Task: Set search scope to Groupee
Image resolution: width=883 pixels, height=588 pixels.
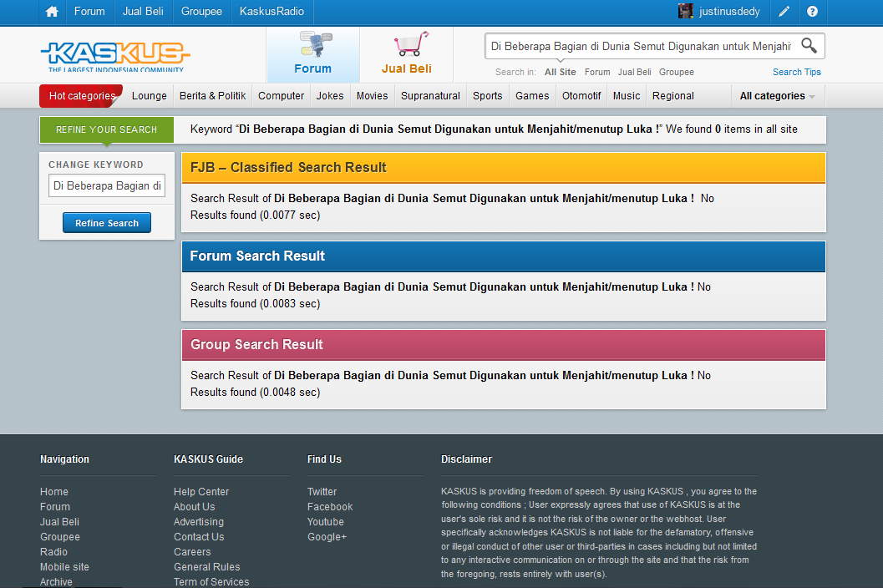Action: click(677, 72)
